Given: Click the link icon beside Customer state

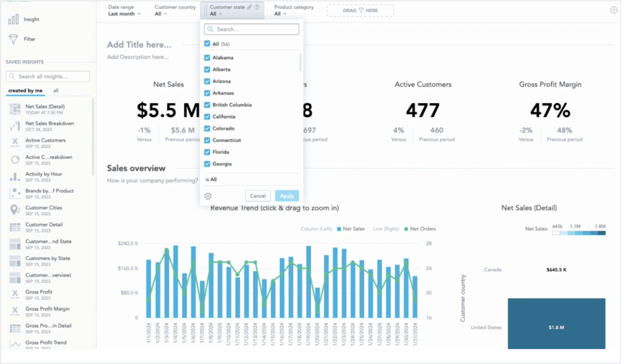Looking at the screenshot, I should (249, 7).
